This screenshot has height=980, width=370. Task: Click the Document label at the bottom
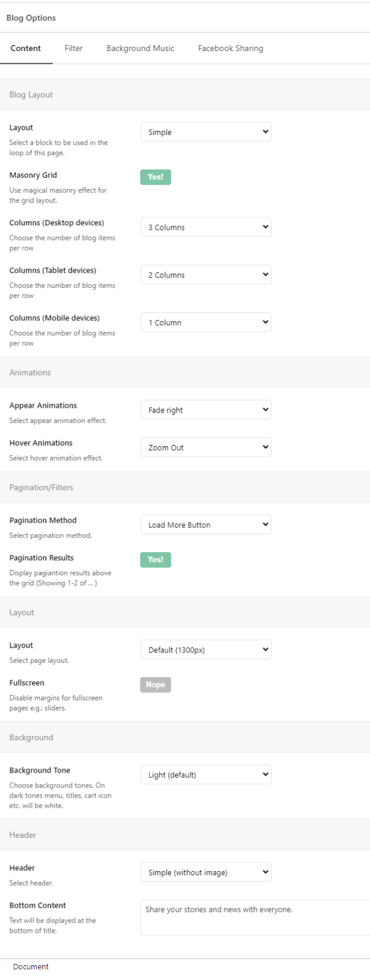(31, 966)
